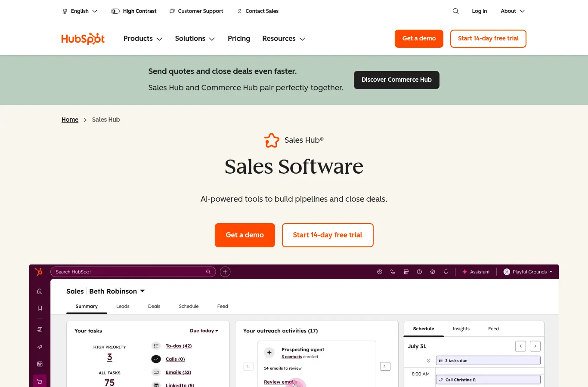Switch to the Leads tab

(x=123, y=306)
